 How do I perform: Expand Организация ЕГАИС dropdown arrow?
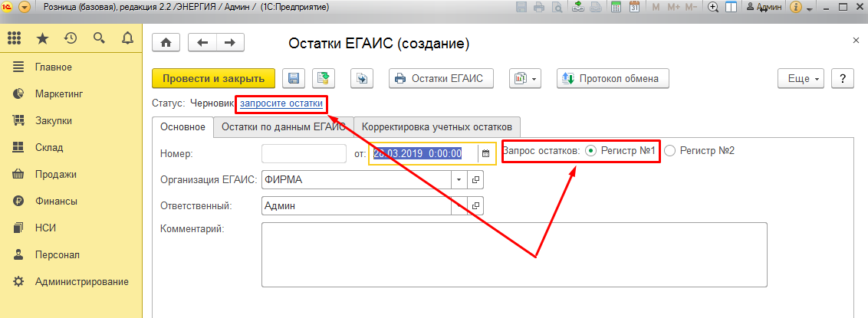click(x=459, y=180)
